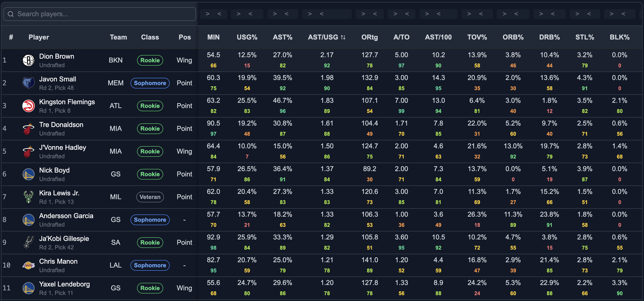The width and height of the screenshot is (644, 301).
Task: Toggle greater-than filter above MIN column
Action: [x=207, y=14]
